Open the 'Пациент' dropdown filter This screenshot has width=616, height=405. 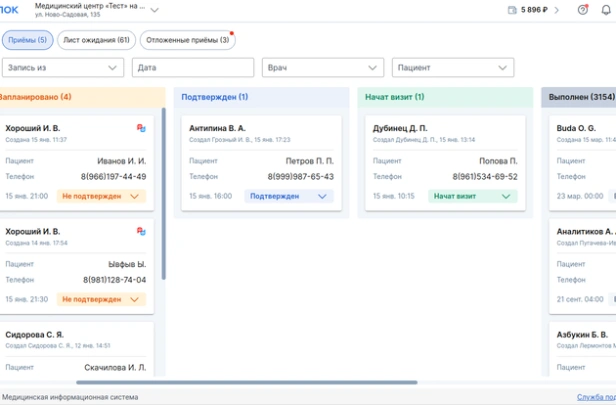(x=453, y=68)
